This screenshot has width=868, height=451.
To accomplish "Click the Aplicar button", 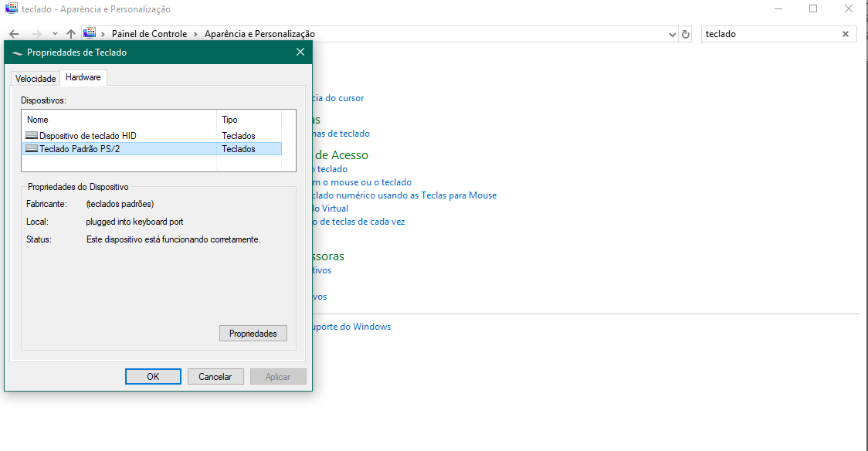I will click(278, 377).
